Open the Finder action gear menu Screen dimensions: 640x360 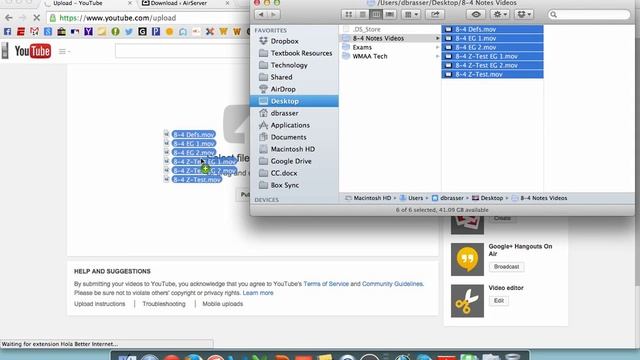(x=500, y=14)
